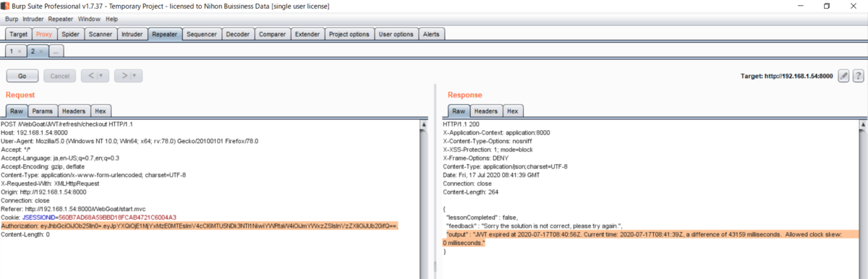This screenshot has width=868, height=279.
Task: Switch to the Extender tab
Action: click(x=307, y=34)
